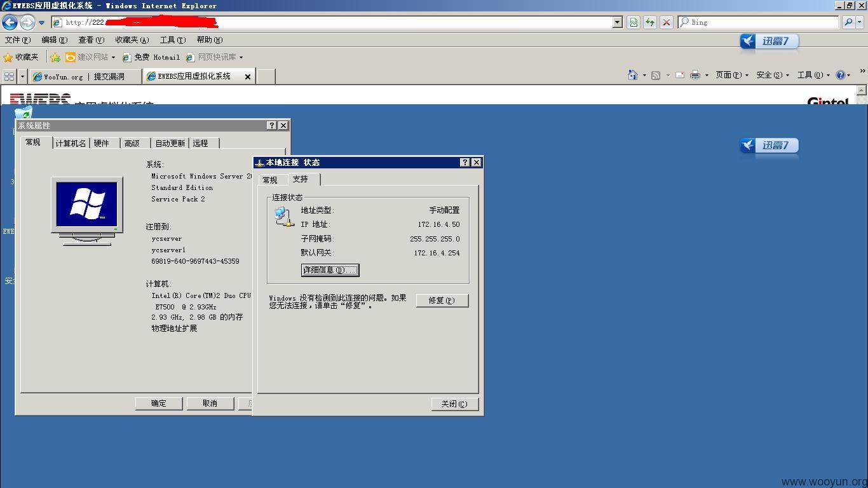Confirm 系统属性 with the 确定 button
This screenshot has width=868, height=488.
pyautogui.click(x=159, y=403)
